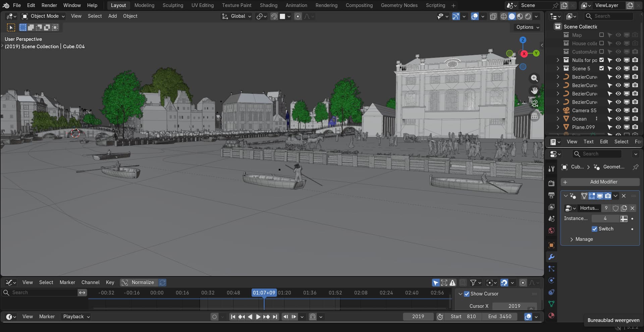This screenshot has width=644, height=332.
Task: Toggle modifier show in render camera icon
Action: [608, 196]
